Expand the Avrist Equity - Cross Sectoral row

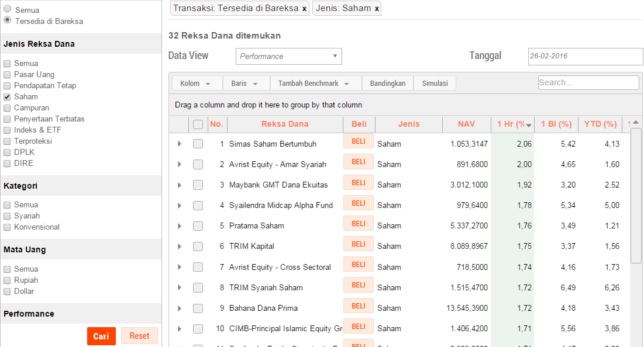[x=180, y=267]
